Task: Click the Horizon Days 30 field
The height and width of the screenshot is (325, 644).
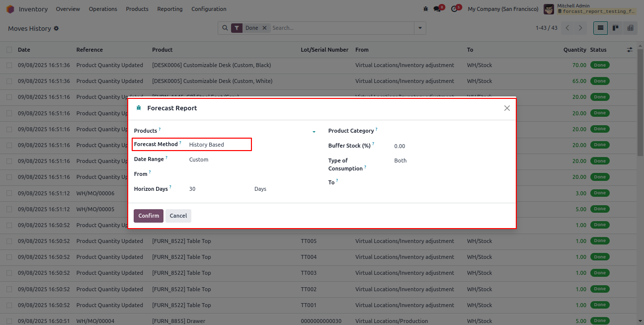Action: tap(219, 189)
